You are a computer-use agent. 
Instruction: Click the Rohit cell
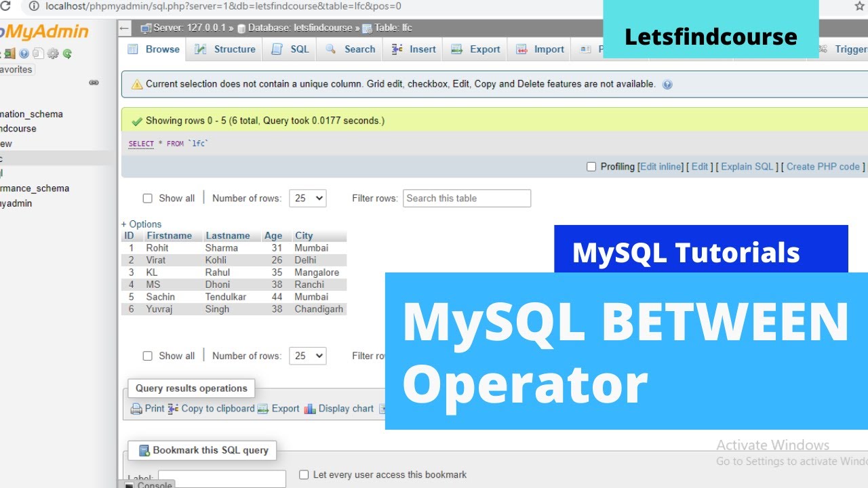pos(157,248)
